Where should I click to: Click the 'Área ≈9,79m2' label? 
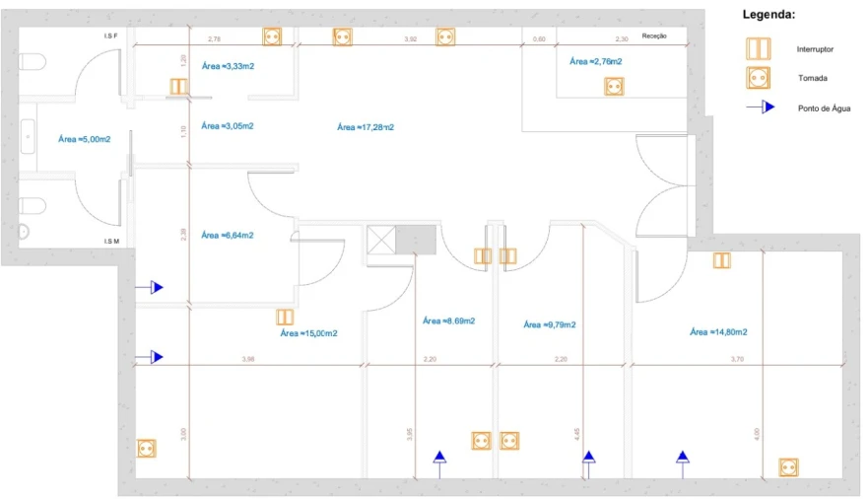(550, 324)
